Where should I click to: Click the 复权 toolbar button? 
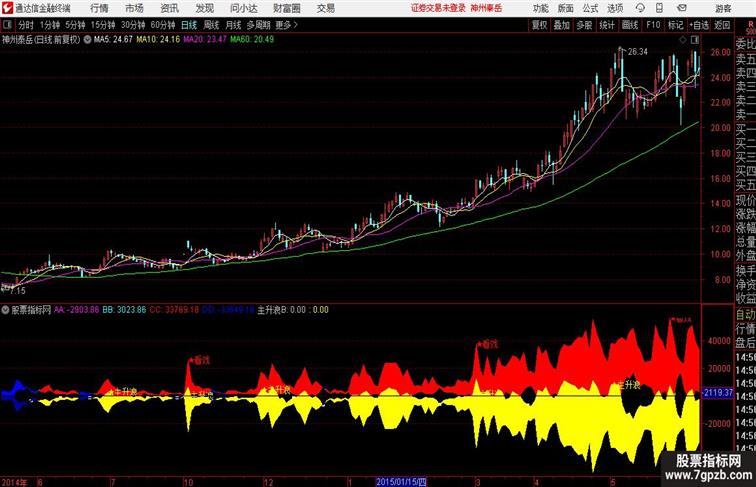[539, 25]
